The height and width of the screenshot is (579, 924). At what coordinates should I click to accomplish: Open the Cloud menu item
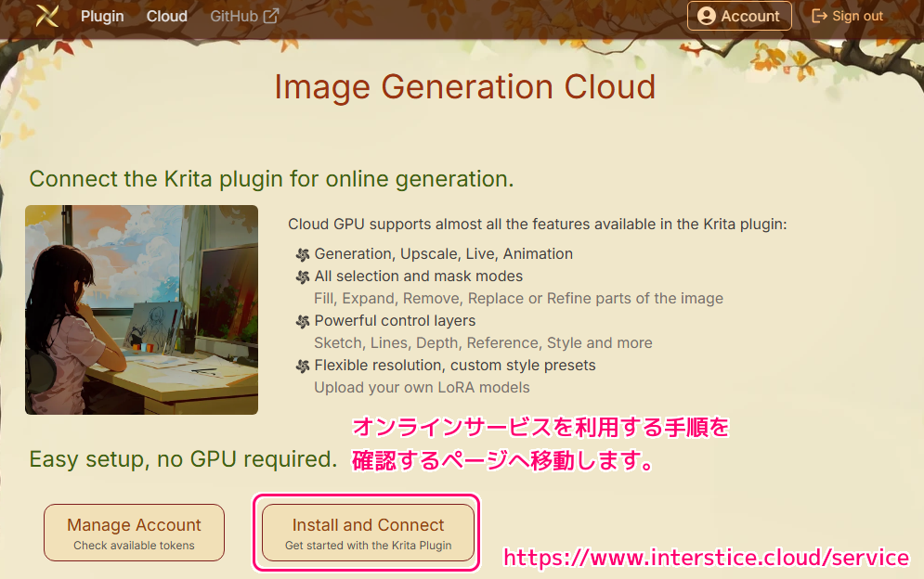[167, 17]
